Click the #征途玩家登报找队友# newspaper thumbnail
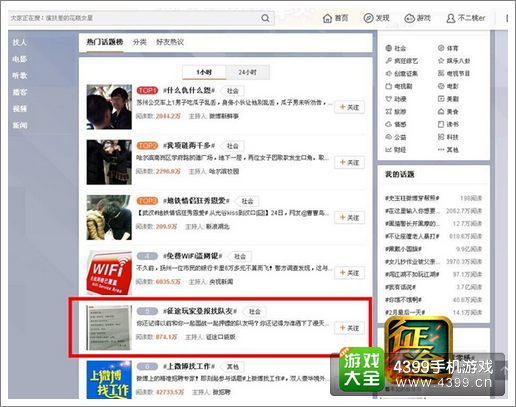The image size is (516, 407). click(109, 328)
